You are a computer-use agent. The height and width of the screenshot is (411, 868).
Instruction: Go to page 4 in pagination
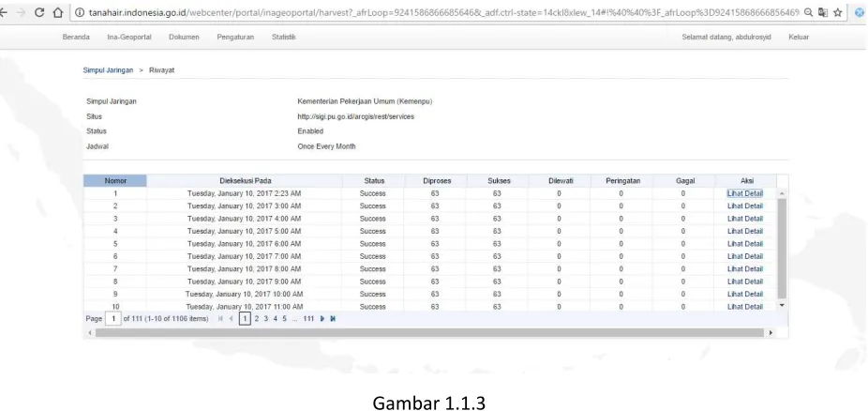click(x=275, y=319)
